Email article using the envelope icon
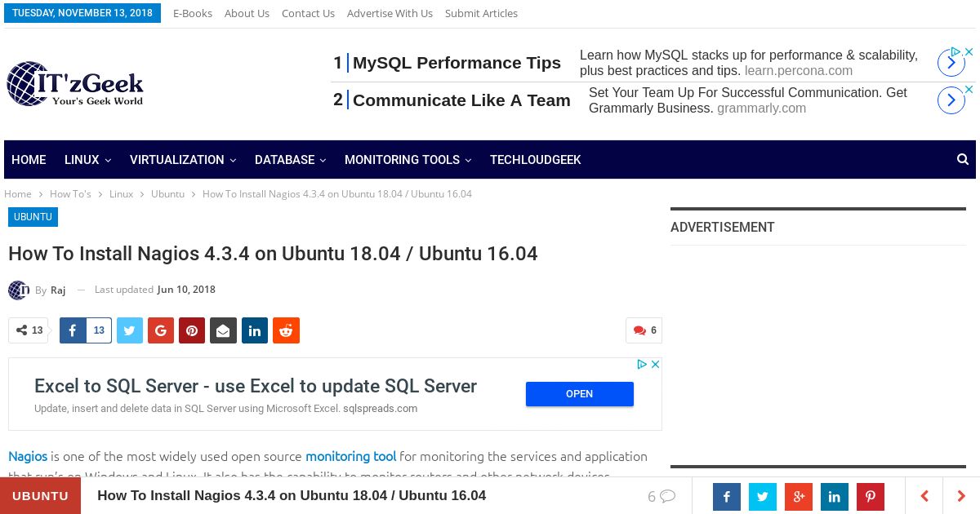Screen dimensions: 980x514 [x=223, y=330]
